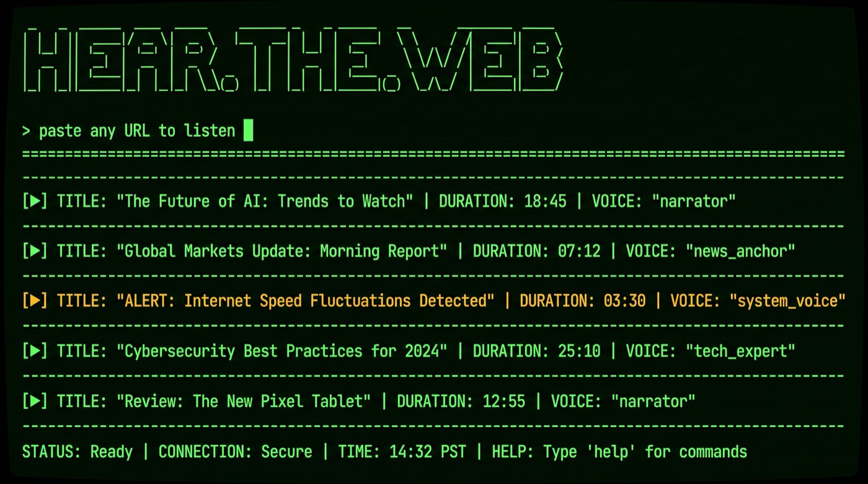
Task: Open the "news_anchor" voice selector
Action: (x=742, y=251)
